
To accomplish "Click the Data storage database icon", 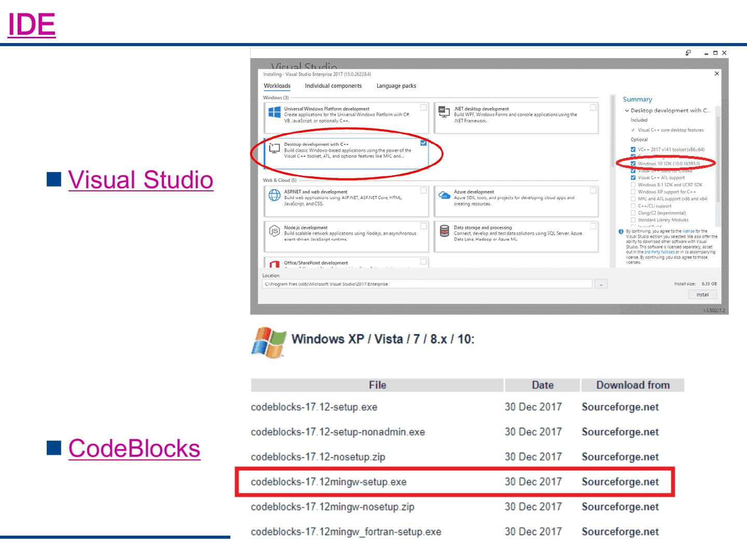I will 444,231.
